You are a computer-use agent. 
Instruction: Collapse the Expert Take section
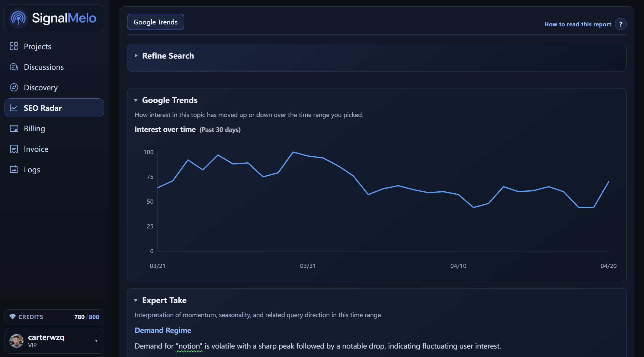[x=136, y=300]
